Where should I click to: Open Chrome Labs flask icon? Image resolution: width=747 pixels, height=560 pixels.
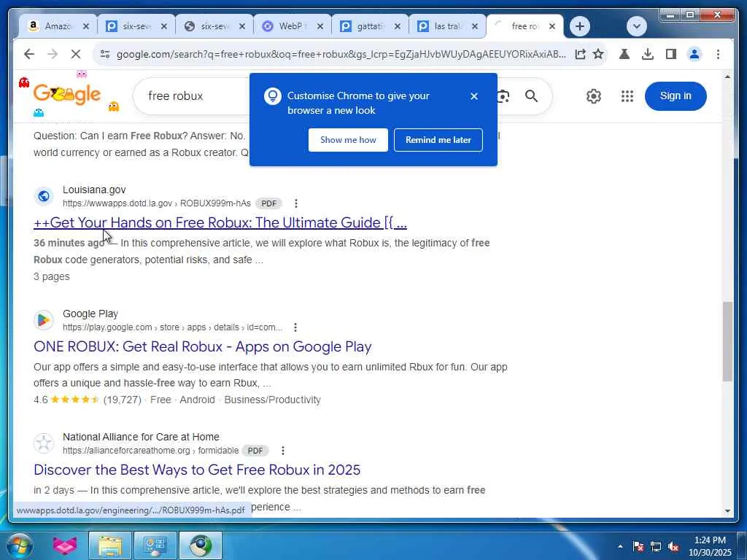pos(624,54)
